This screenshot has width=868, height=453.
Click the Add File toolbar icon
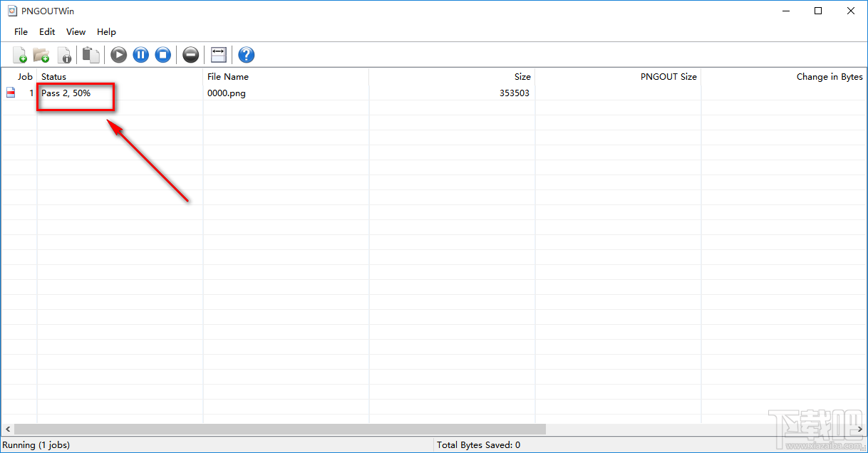[19, 55]
